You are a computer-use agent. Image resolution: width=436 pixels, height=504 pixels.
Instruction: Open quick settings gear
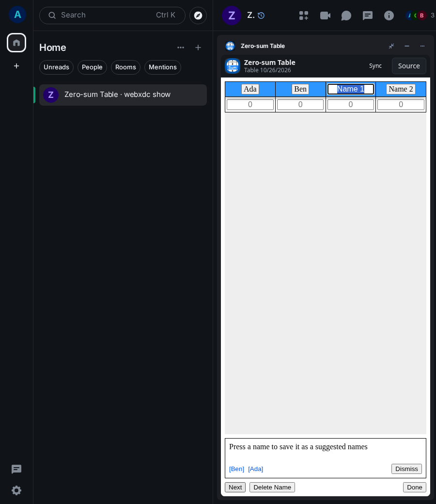[16, 490]
